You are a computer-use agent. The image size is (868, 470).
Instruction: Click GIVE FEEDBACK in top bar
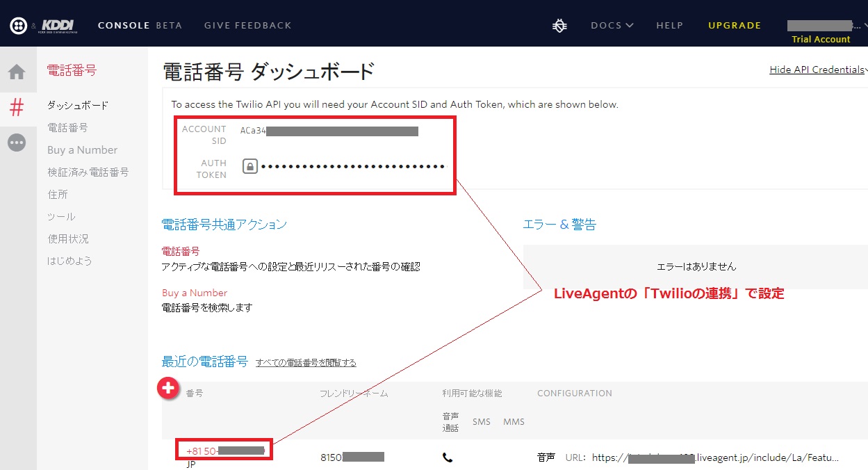[248, 26]
